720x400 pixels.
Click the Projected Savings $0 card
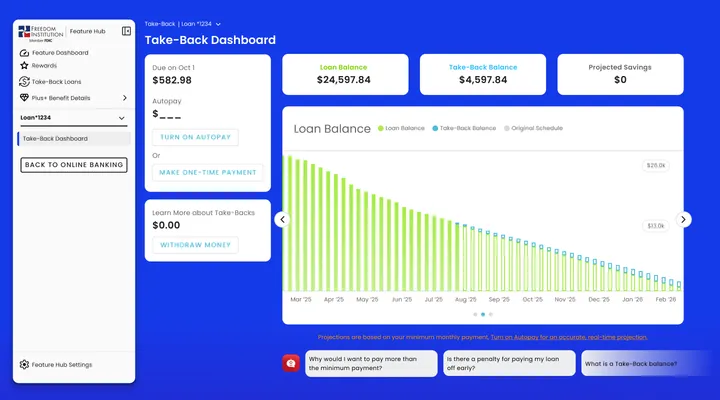click(620, 74)
